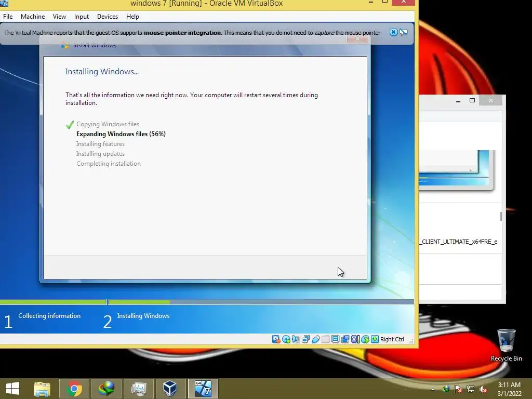The width and height of the screenshot is (532, 399).
Task: Click the CPU virtualization V status icon
Action: 355,339
